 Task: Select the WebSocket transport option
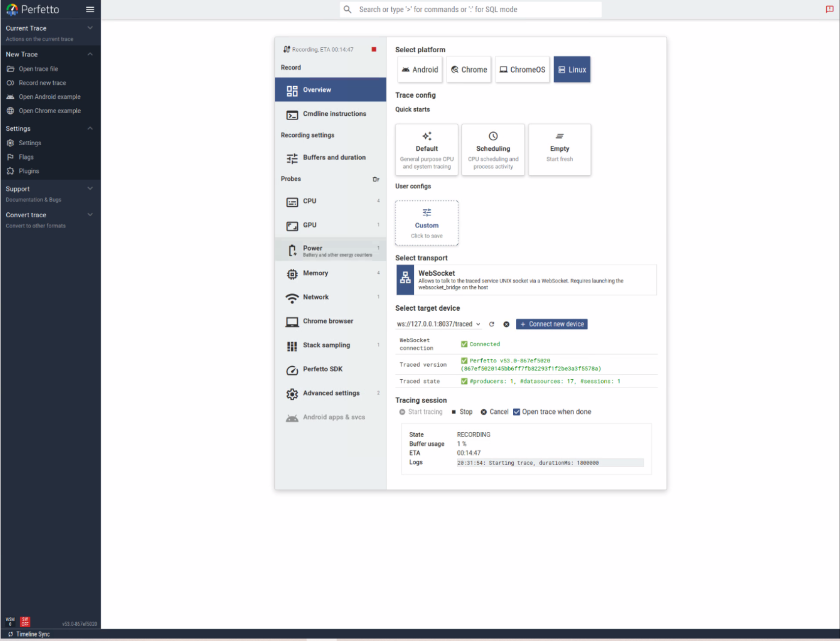pos(526,280)
